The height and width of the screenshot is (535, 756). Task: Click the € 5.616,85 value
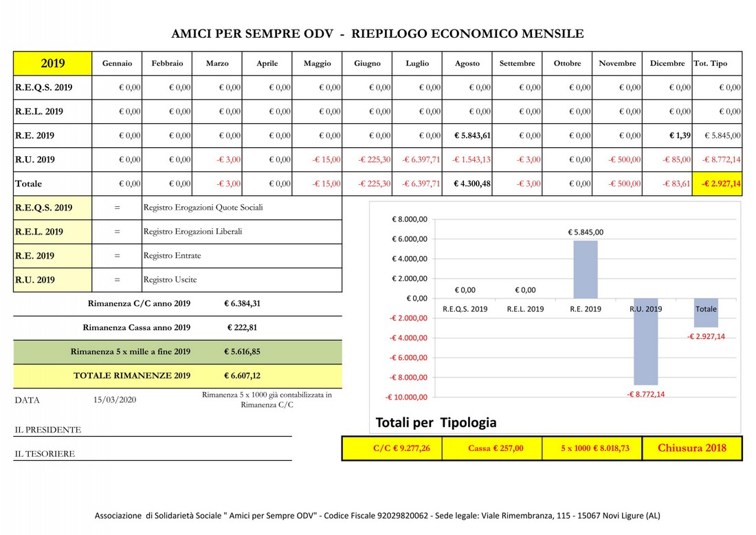[242, 351]
